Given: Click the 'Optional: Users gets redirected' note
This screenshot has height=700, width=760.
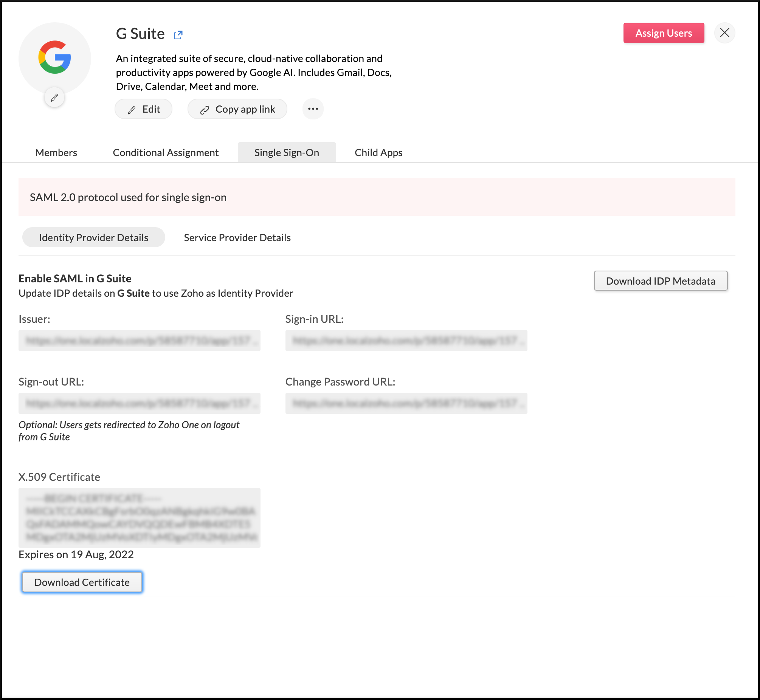Looking at the screenshot, I should 129,431.
